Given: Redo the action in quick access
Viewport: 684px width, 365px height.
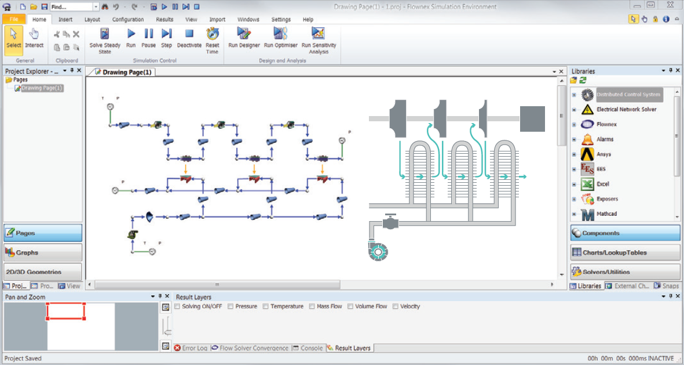Looking at the screenshot, I should coord(134,7).
